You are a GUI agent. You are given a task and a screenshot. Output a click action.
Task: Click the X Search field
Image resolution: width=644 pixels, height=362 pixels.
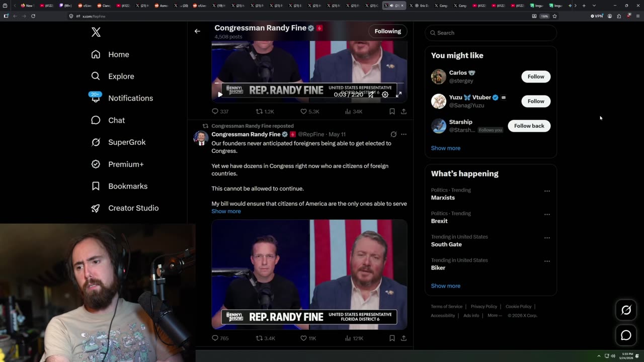click(491, 33)
